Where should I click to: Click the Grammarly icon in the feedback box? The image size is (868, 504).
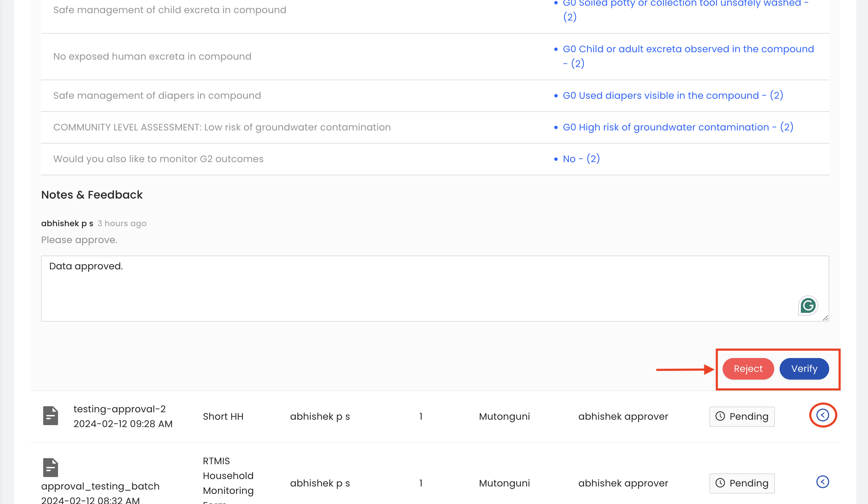click(808, 305)
